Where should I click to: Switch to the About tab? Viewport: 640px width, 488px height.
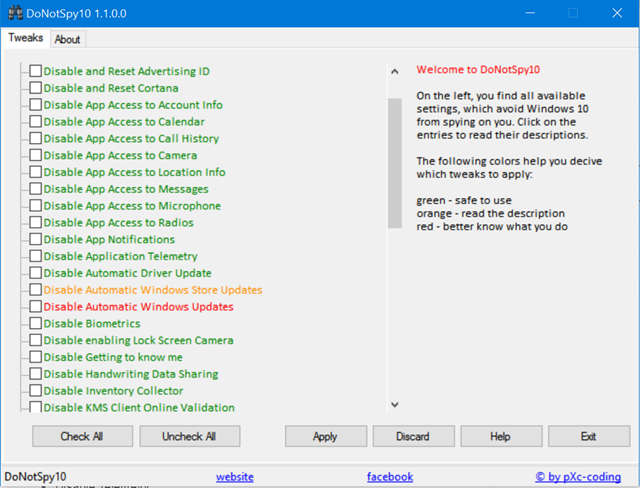67,39
